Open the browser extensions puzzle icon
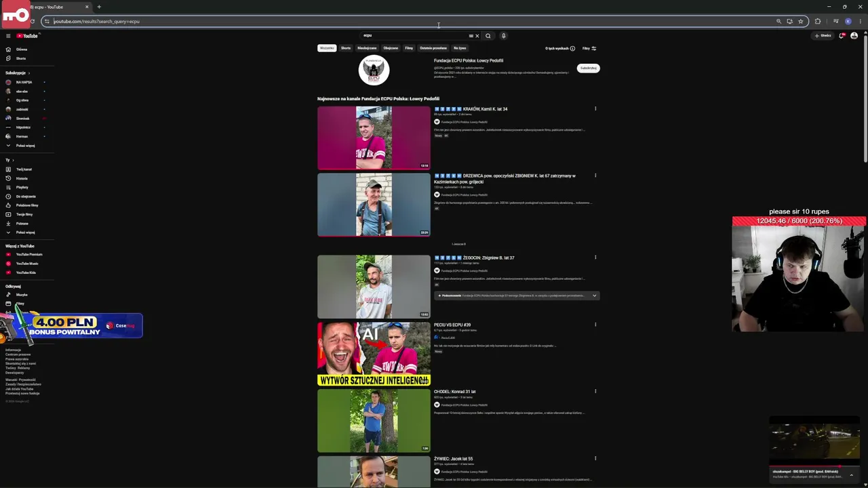Screen dimensions: 868x488 (818, 21)
